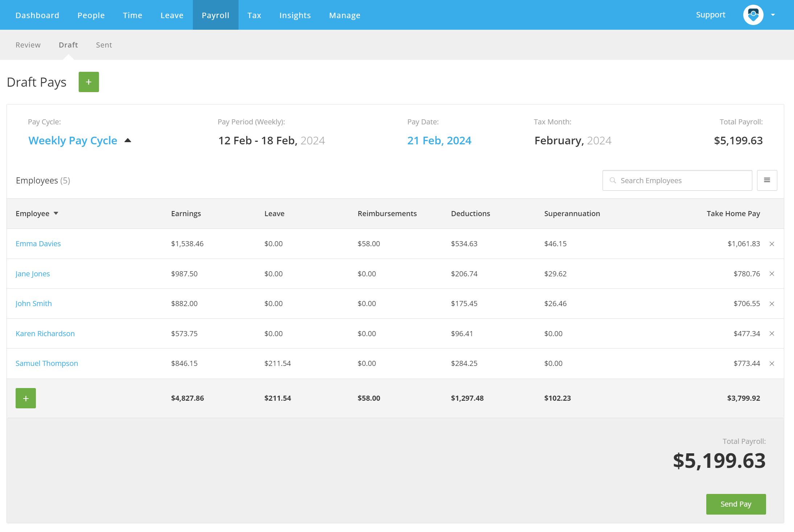Remove Emma Davies from the pay run

[772, 244]
